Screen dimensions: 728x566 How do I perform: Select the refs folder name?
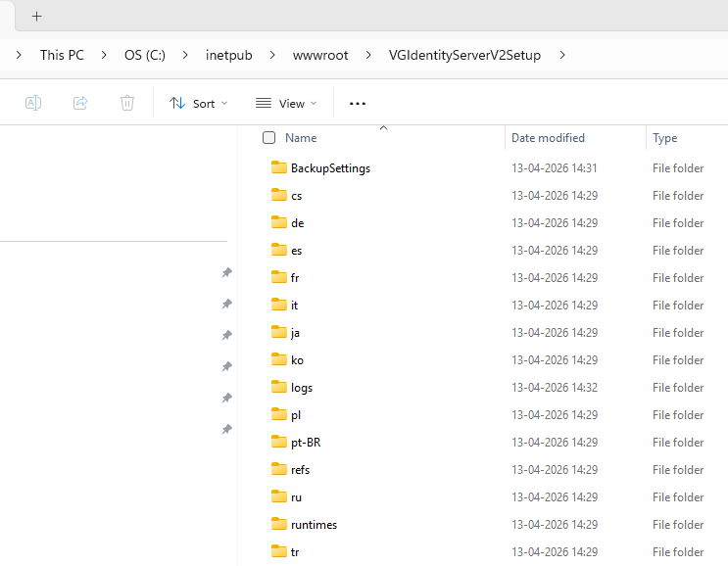tap(300, 469)
